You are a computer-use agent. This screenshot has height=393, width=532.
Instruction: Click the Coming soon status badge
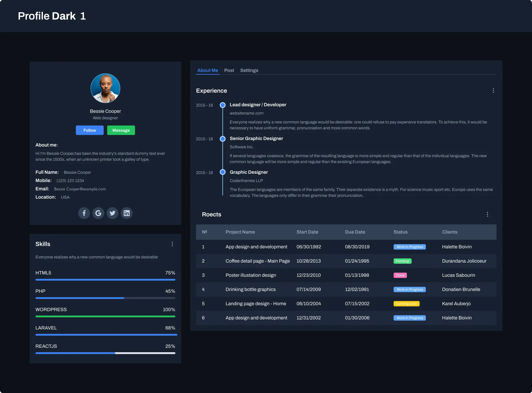point(406,304)
